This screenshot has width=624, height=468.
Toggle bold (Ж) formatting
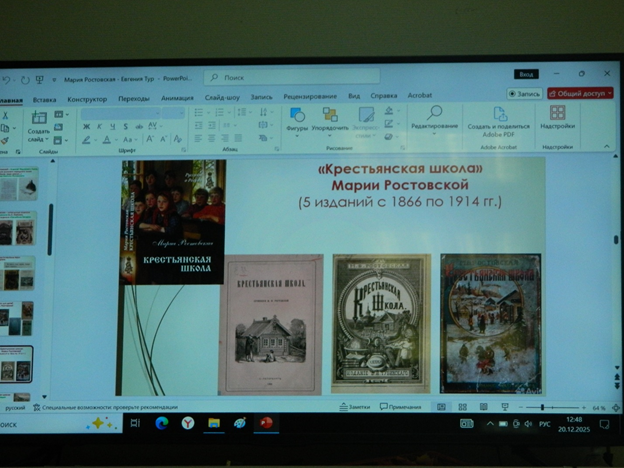point(86,127)
